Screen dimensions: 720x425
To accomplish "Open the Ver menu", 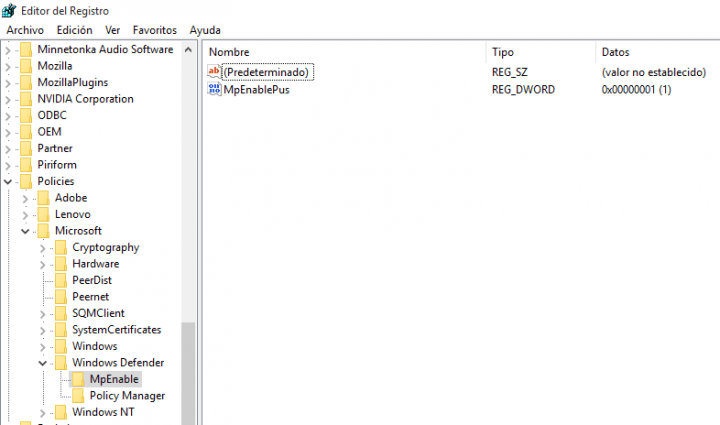I will tap(112, 30).
